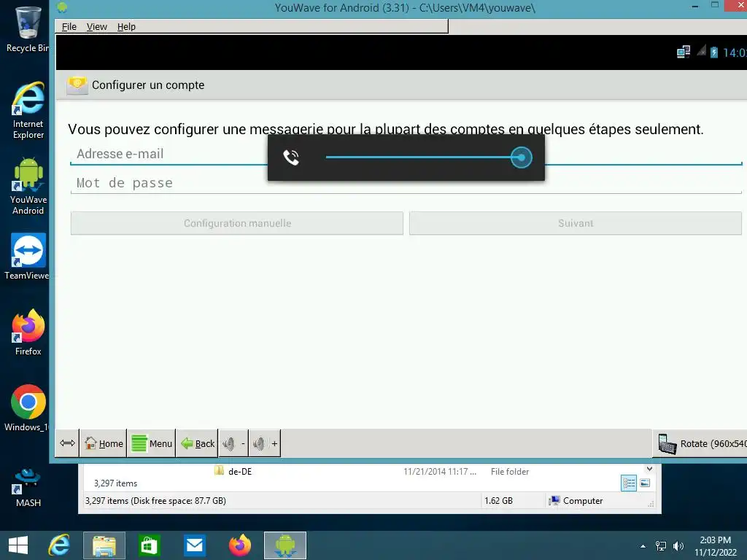Select the de-DE folder in Explorer window

tap(239, 472)
